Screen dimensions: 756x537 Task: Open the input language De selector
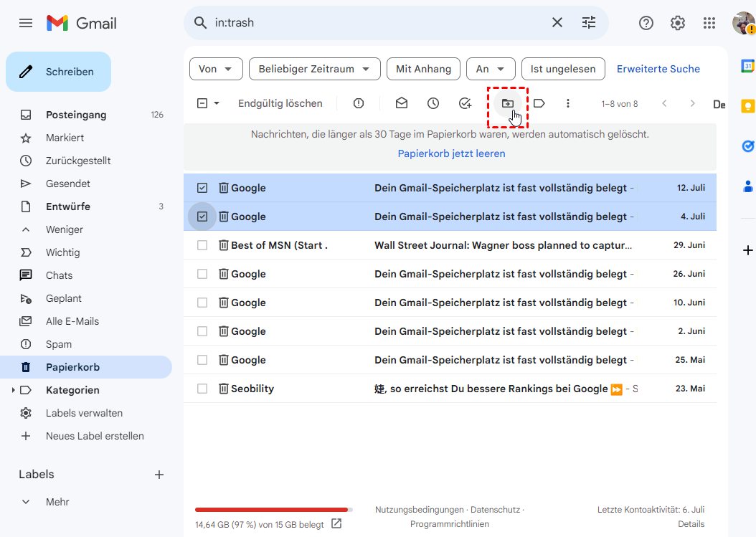click(719, 104)
